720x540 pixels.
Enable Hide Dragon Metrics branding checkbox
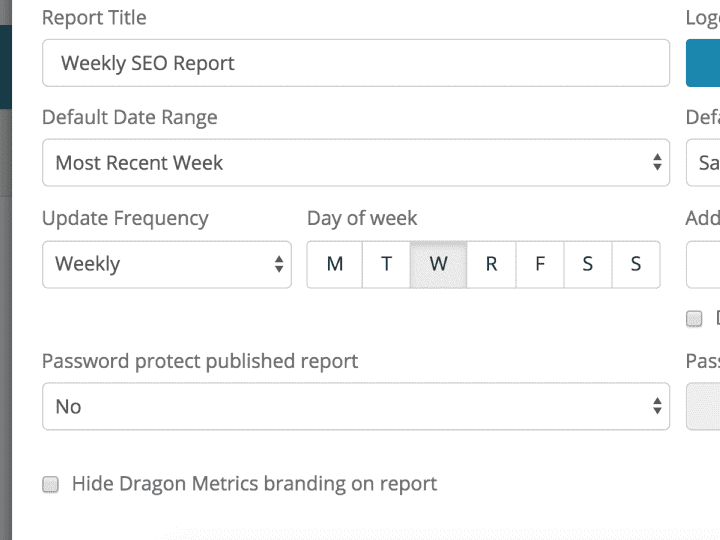(50, 485)
